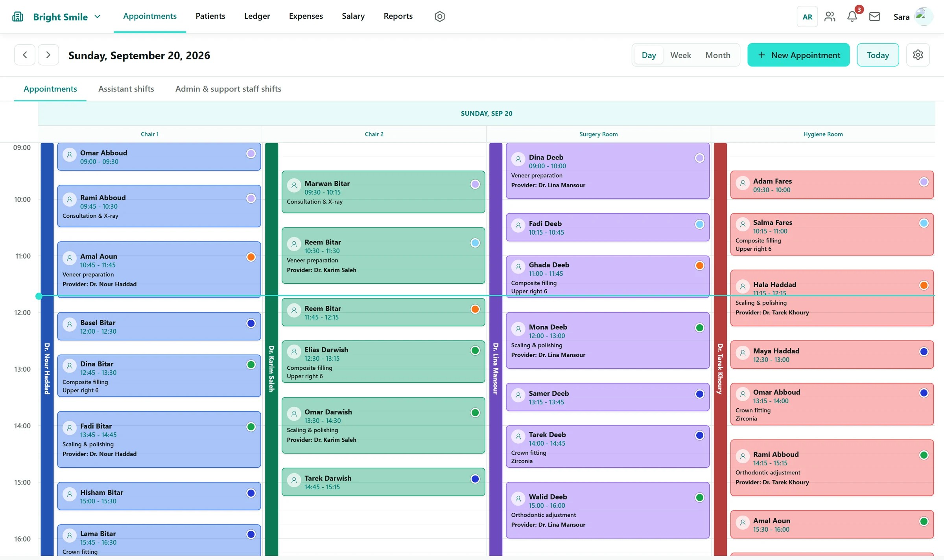Open Sara's profile avatar
The width and height of the screenshot is (944, 560).
[923, 17]
